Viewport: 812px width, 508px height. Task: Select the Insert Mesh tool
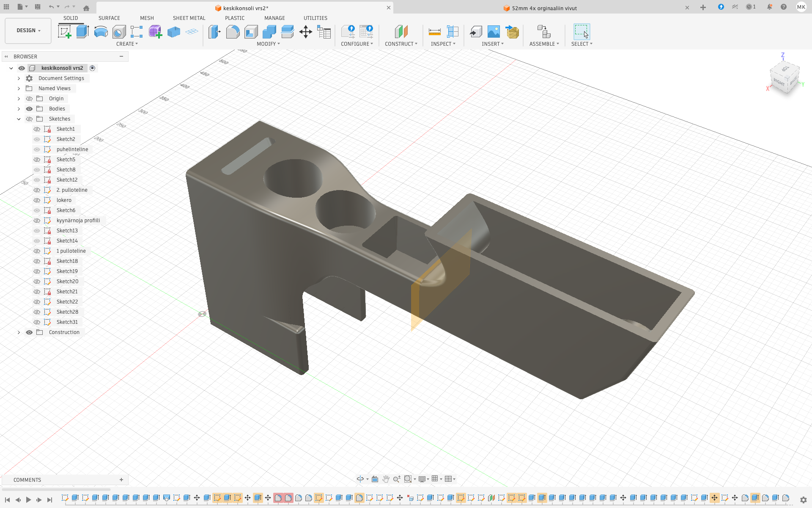point(512,32)
